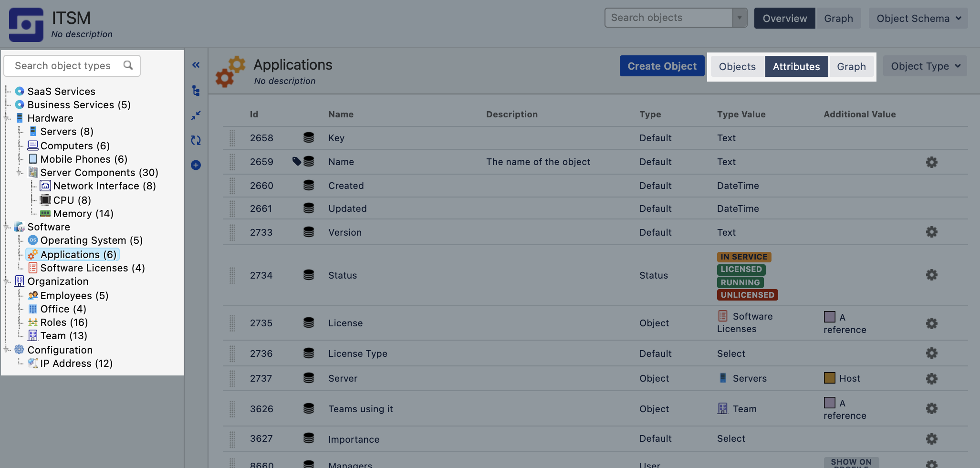Open the Search objects dropdown arrow

pos(740,18)
